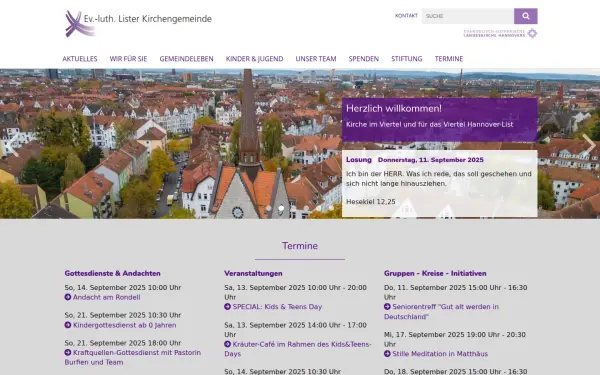Click Kirche im Viertel banner subtitle
The width and height of the screenshot is (600, 375).
point(430,124)
